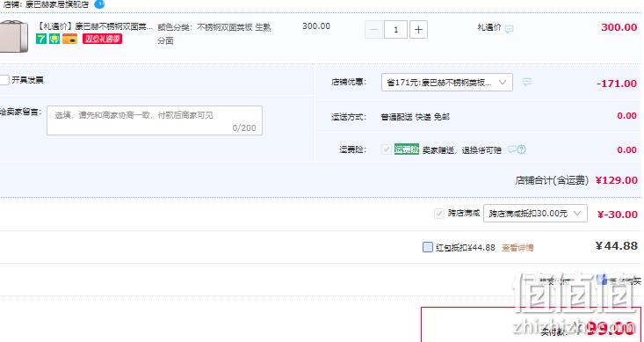Image resolution: width=644 pixels, height=342 pixels.
Task: Click the speech bubble icon next to 礼遇价
Action: [510, 29]
